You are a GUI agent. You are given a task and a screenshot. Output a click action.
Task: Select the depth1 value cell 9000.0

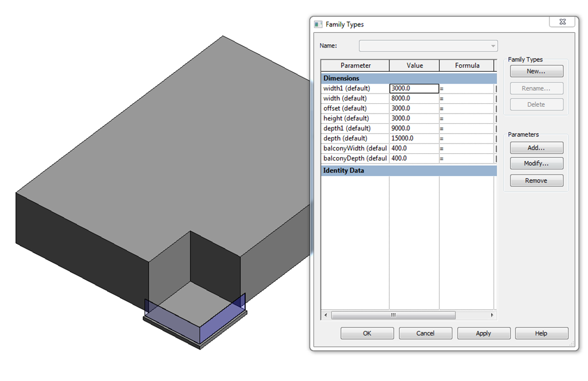[x=414, y=129]
